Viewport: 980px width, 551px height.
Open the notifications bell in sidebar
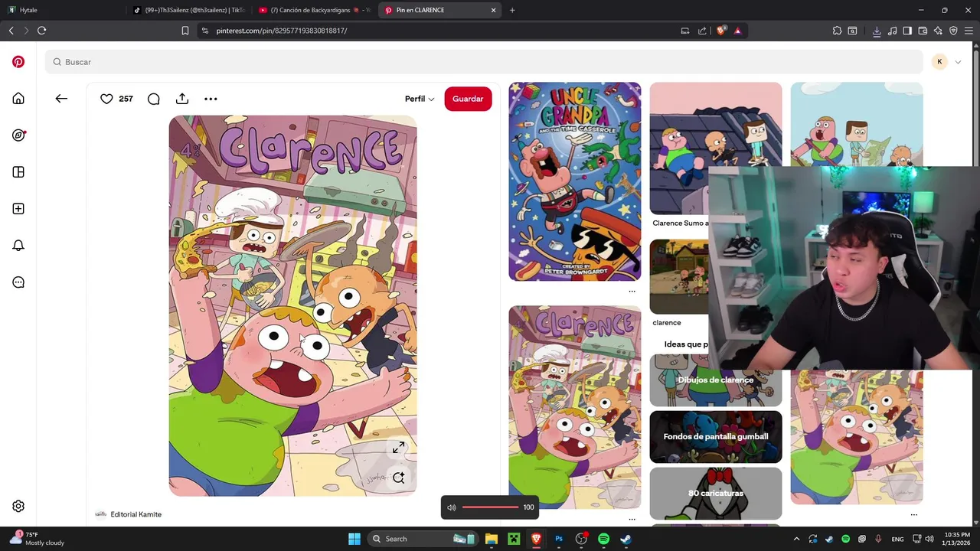tap(18, 246)
